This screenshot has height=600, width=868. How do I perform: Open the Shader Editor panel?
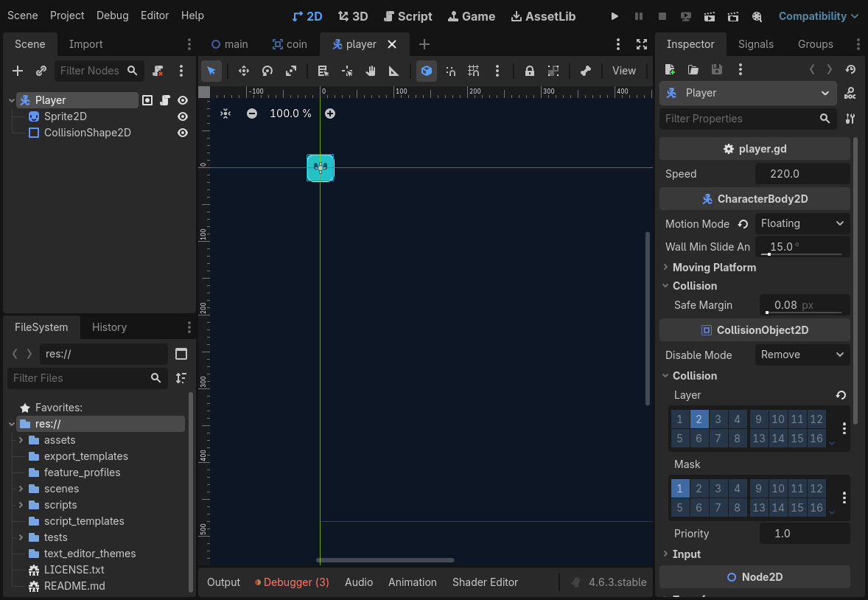[x=485, y=582]
